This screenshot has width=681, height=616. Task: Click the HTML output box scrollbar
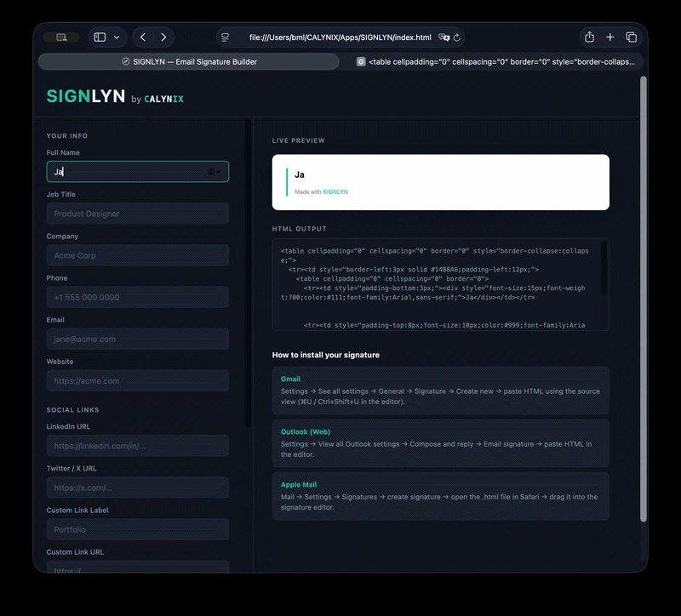[x=604, y=268]
